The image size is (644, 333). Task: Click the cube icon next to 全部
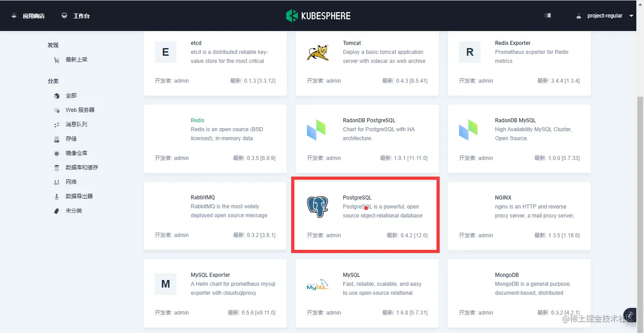[x=57, y=96]
